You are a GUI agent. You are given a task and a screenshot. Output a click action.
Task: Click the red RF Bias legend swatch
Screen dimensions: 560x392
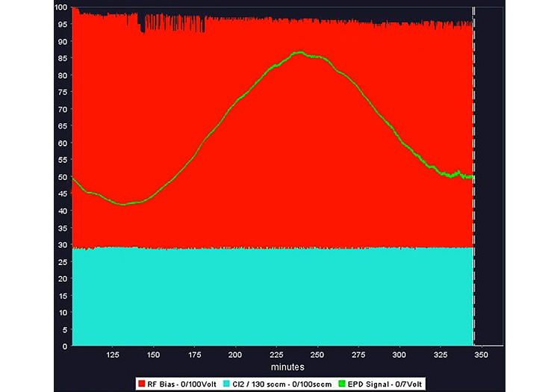pyautogui.click(x=141, y=384)
